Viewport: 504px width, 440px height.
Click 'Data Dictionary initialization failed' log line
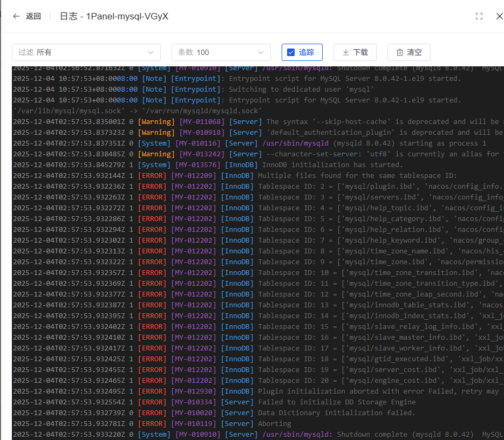pos(336,412)
